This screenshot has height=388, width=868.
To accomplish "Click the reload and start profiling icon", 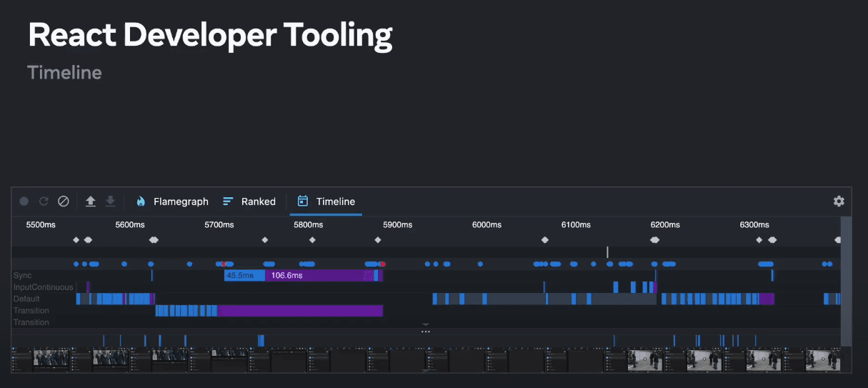I will (x=44, y=202).
